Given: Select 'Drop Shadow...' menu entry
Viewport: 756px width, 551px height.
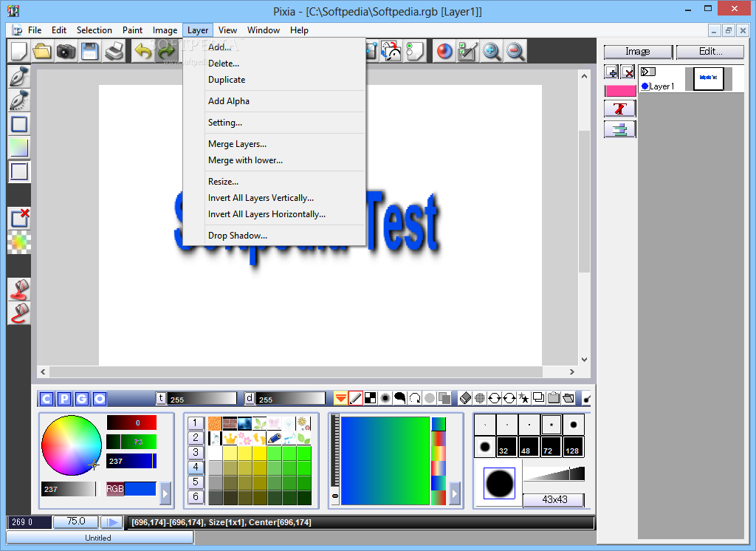Looking at the screenshot, I should [238, 236].
